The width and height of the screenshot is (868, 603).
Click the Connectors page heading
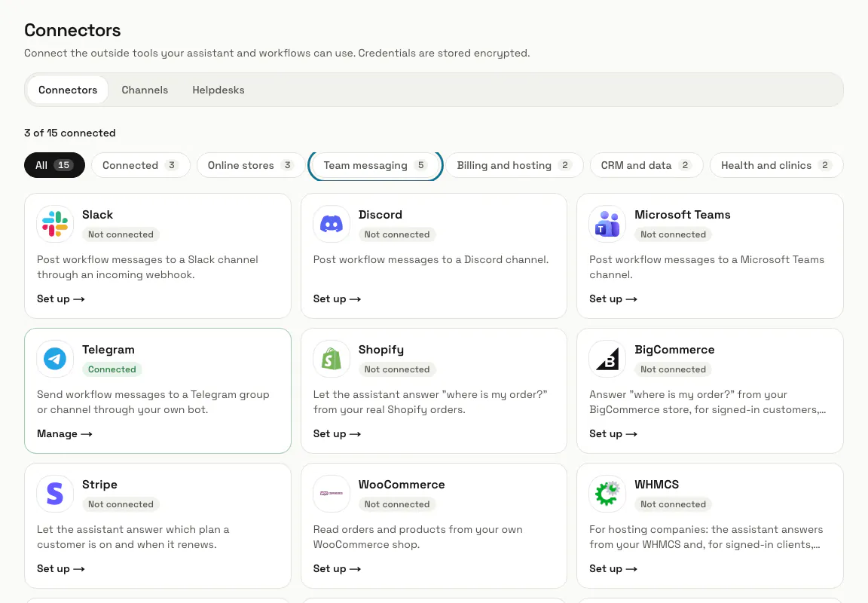pyautogui.click(x=72, y=30)
